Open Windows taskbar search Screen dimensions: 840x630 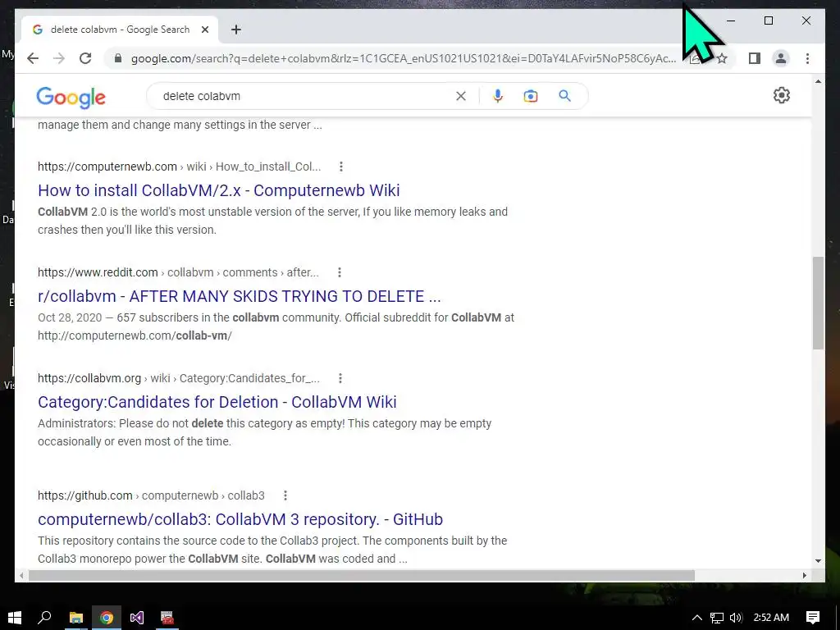[44, 618]
